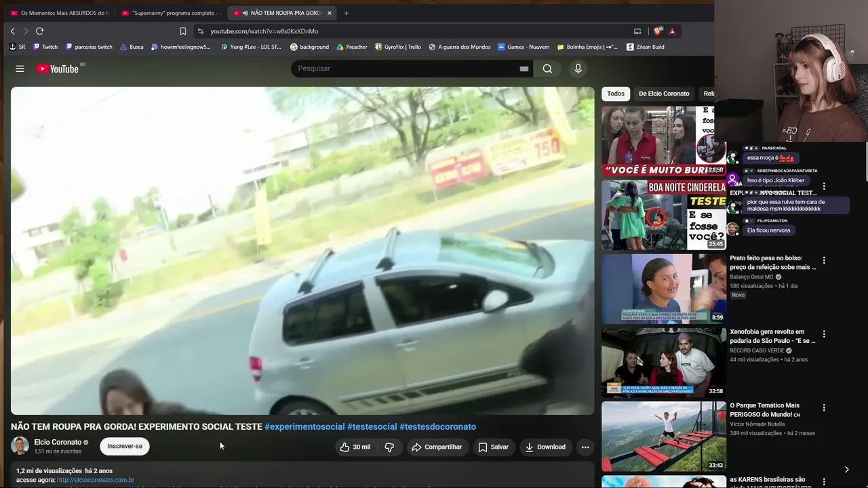
Task: Open the 'Balanço Geral MG' channel name
Action: pos(751,277)
